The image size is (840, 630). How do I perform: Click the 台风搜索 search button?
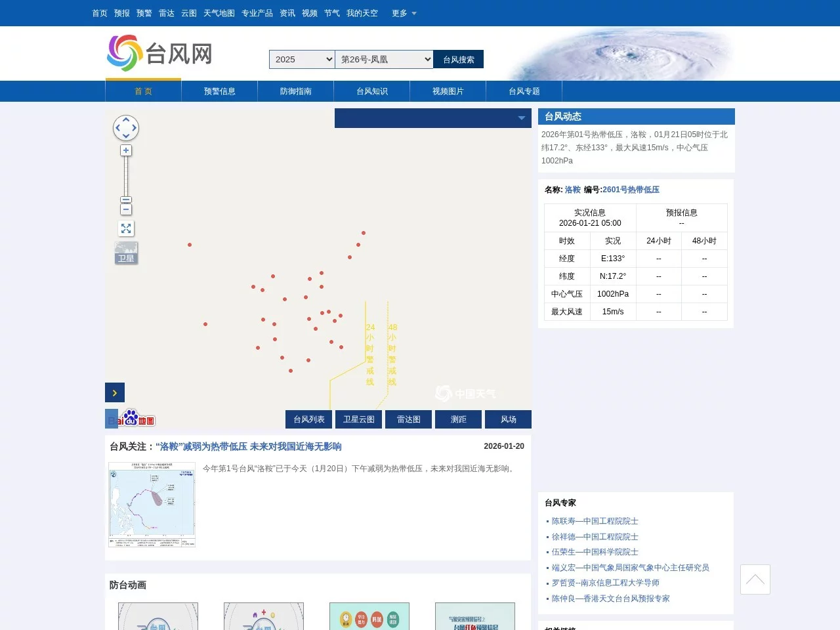(458, 59)
